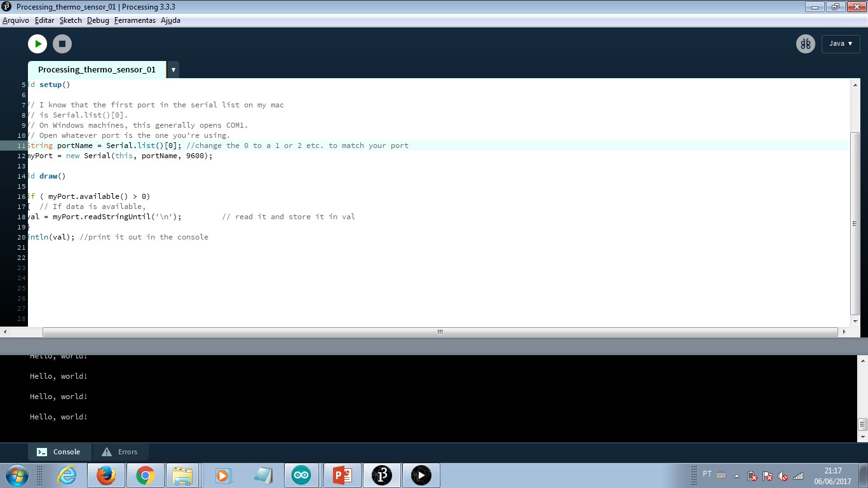
Task: Open the Java mode dropdown
Action: click(x=841, y=44)
